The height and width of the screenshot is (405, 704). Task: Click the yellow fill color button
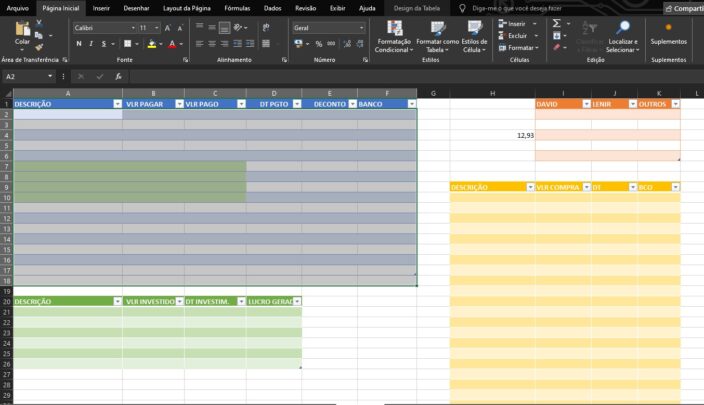pos(151,44)
